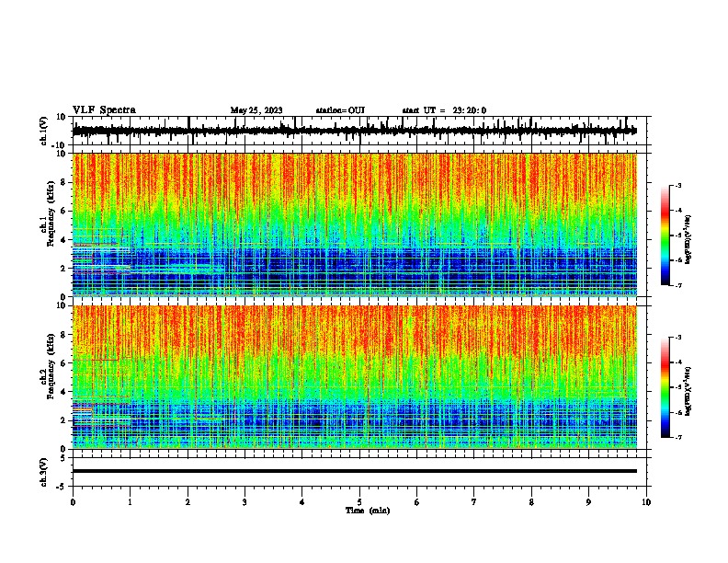Click the '8' kHz tick on ch.1 frequency axis
728x563 pixels.
[63, 182]
